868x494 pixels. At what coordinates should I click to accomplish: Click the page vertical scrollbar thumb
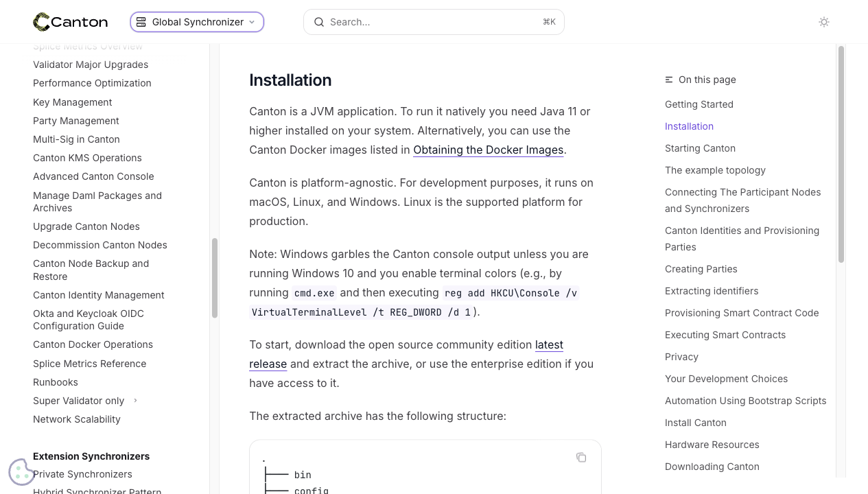coord(841,154)
